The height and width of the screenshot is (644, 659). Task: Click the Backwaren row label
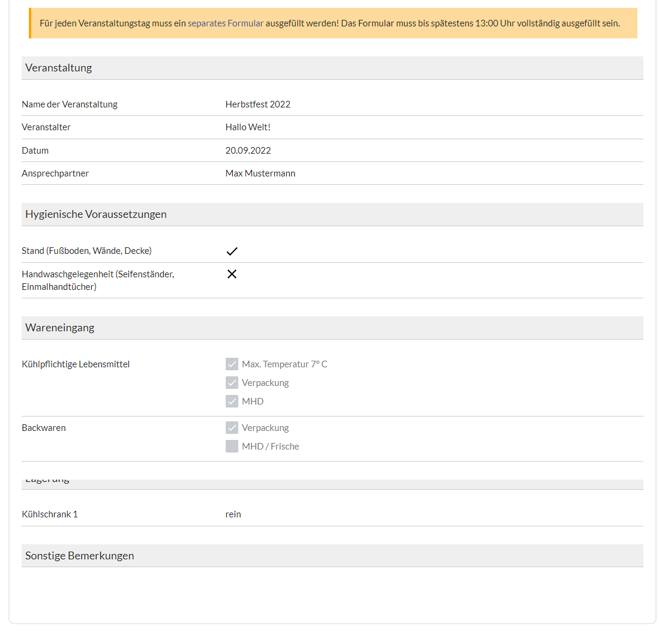[44, 427]
